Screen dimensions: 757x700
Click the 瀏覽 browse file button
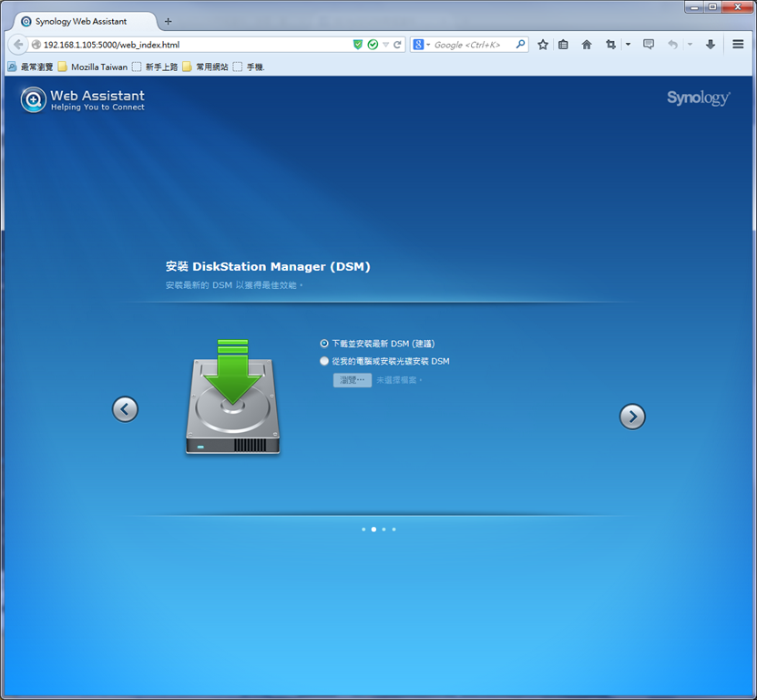point(353,380)
